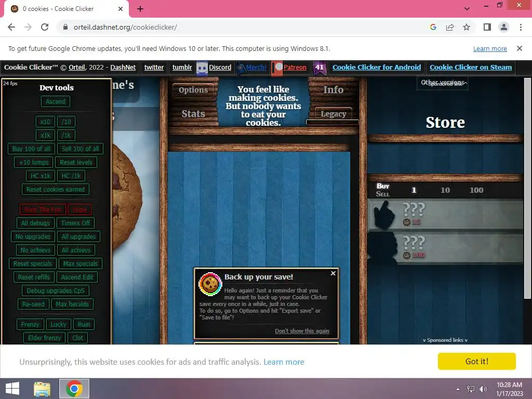
Task: Open a new browser tab
Action: click(140, 9)
